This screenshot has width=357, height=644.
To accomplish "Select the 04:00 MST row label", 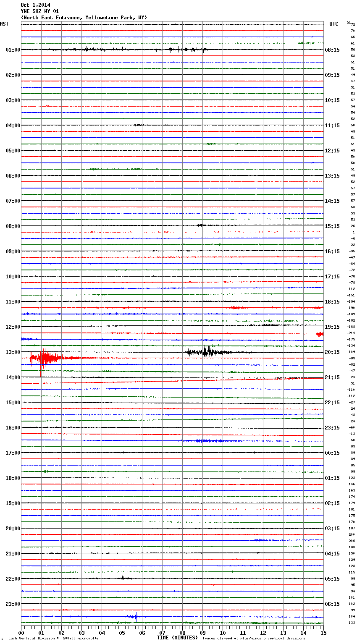I will 13,126.
